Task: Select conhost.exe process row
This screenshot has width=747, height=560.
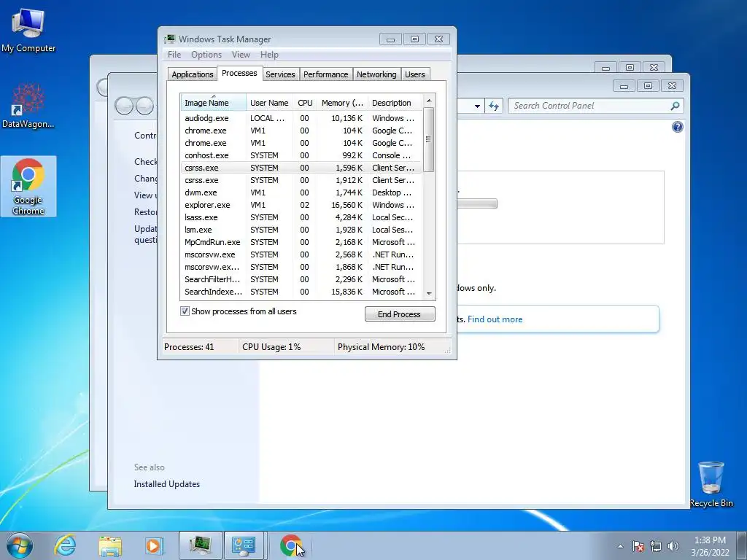Action: 301,155
